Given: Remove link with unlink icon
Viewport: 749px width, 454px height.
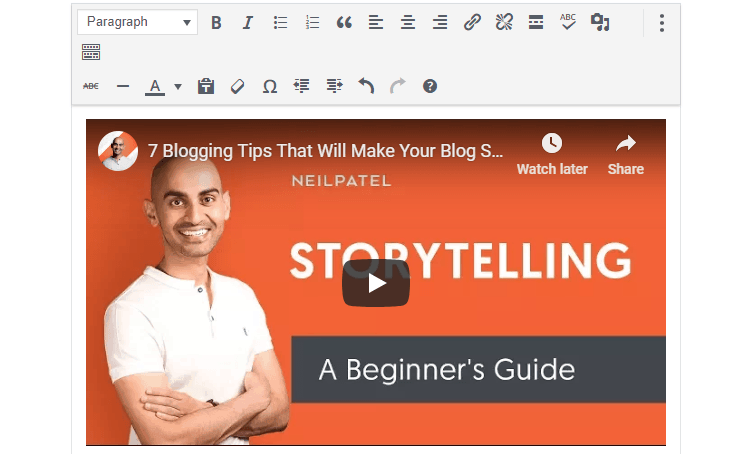Looking at the screenshot, I should 504,22.
